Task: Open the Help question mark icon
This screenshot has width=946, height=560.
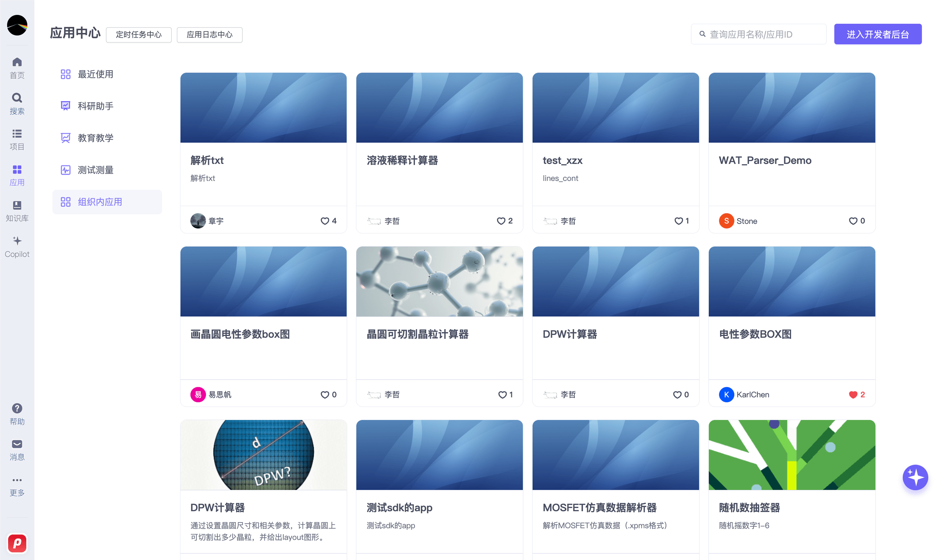Action: point(17,408)
